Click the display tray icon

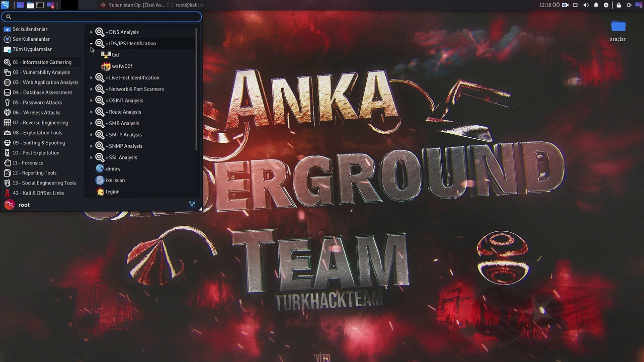tap(575, 5)
